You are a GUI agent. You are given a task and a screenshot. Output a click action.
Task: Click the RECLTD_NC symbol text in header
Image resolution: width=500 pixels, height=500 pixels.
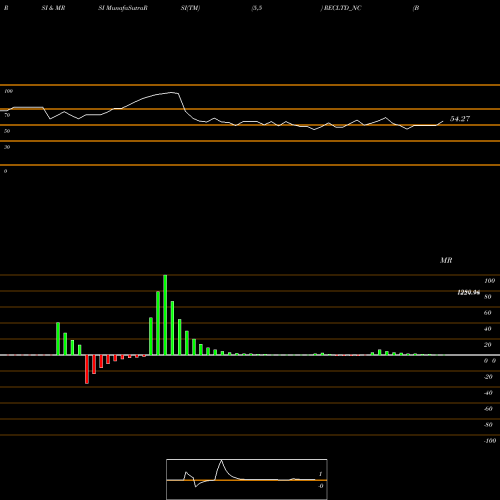tap(342, 8)
